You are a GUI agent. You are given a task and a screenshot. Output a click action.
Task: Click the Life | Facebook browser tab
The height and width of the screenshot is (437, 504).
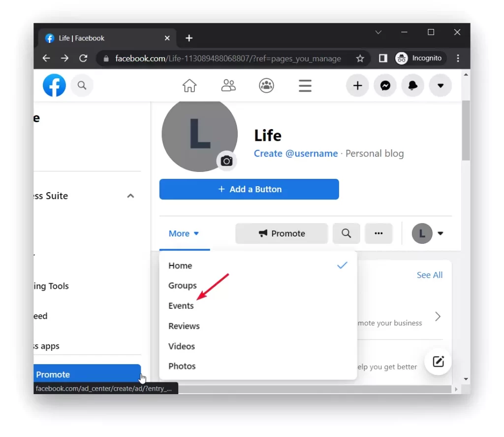point(107,38)
